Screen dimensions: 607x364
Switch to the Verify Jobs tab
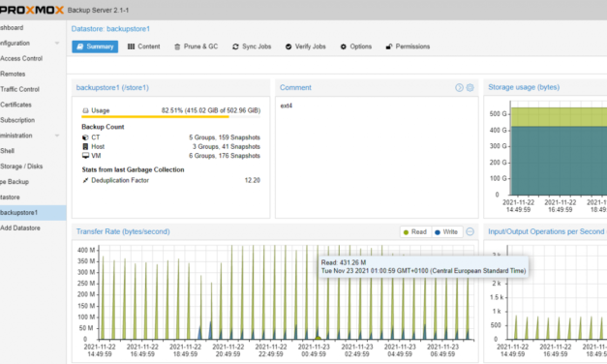305,46
